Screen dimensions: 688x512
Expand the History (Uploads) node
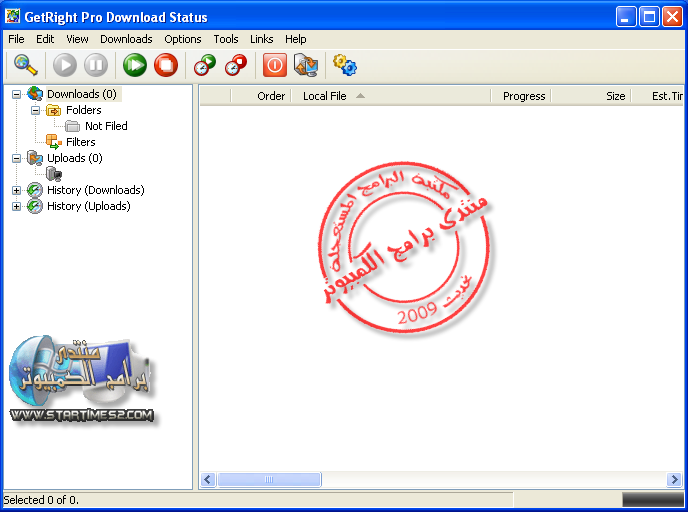point(16,206)
